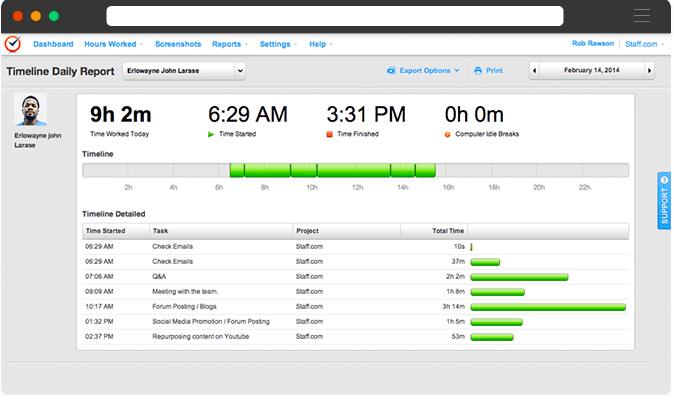This screenshot has width=674, height=400.
Task: Select the Q&A task cell
Action: coord(159,277)
